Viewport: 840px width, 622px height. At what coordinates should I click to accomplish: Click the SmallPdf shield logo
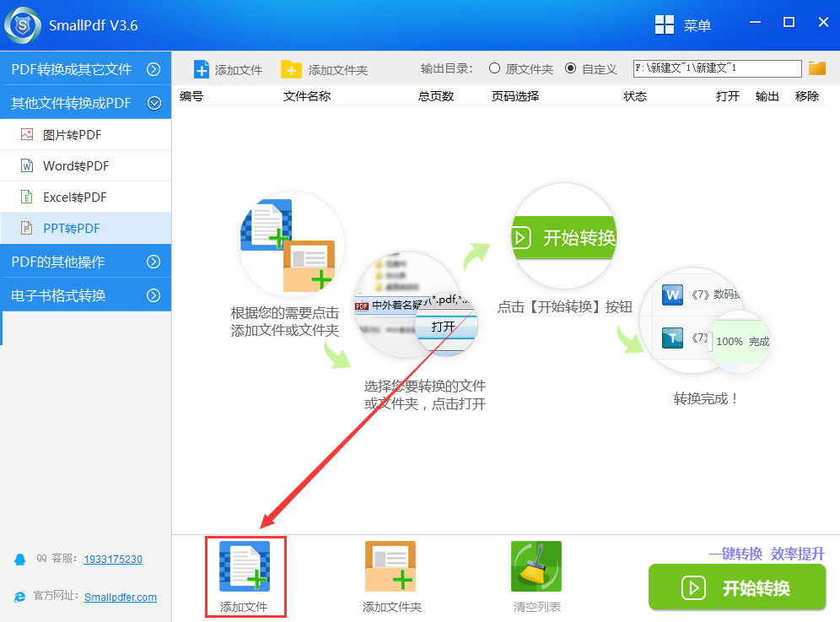click(x=23, y=25)
